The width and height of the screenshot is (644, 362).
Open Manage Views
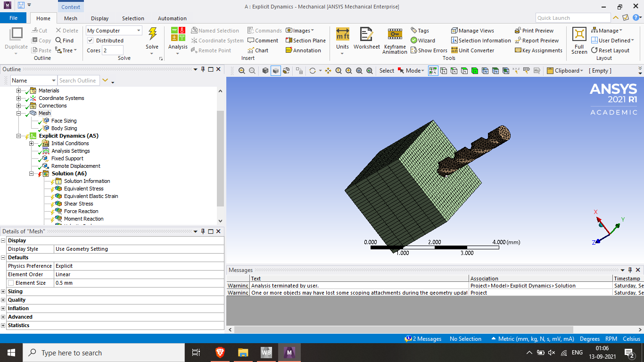coord(472,31)
